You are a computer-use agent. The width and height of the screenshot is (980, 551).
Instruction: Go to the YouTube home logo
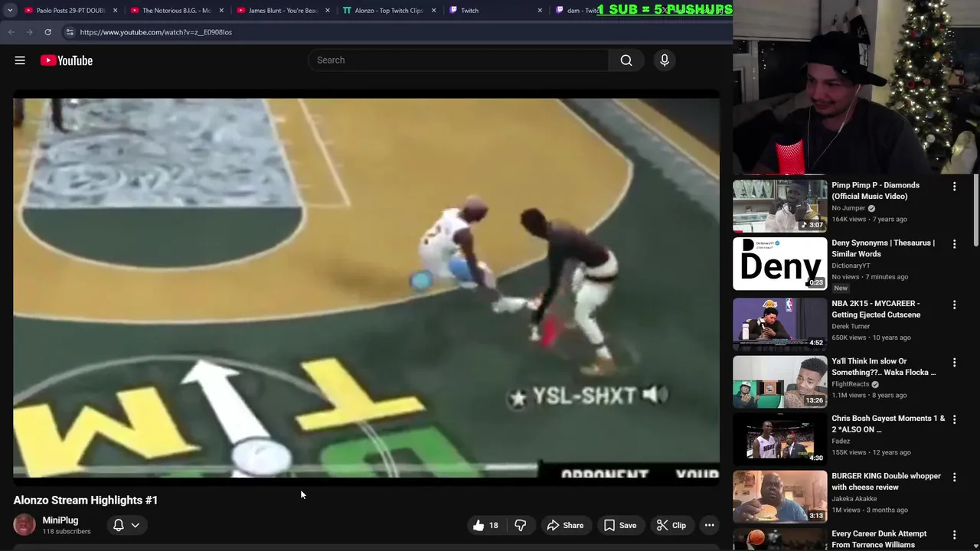(67, 60)
